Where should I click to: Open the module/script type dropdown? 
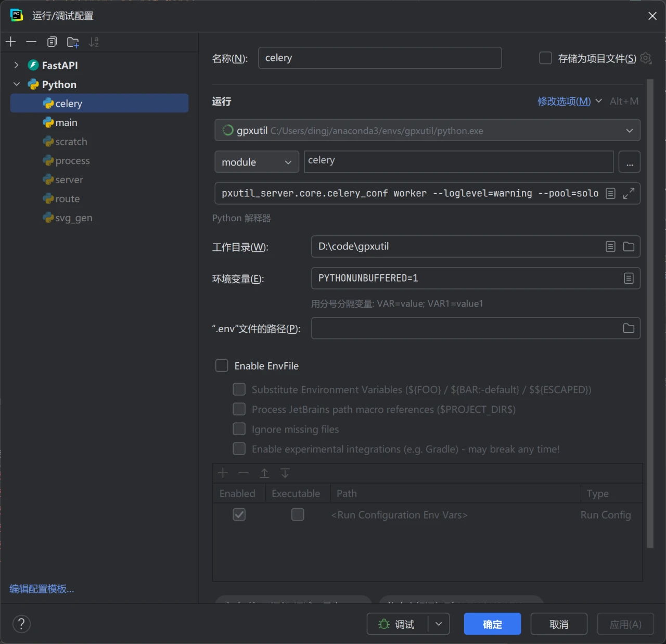tap(257, 162)
